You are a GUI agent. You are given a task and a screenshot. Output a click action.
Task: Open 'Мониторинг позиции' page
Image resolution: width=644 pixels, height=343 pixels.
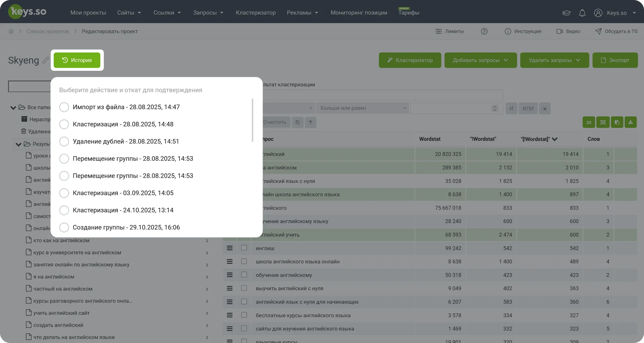tap(359, 13)
